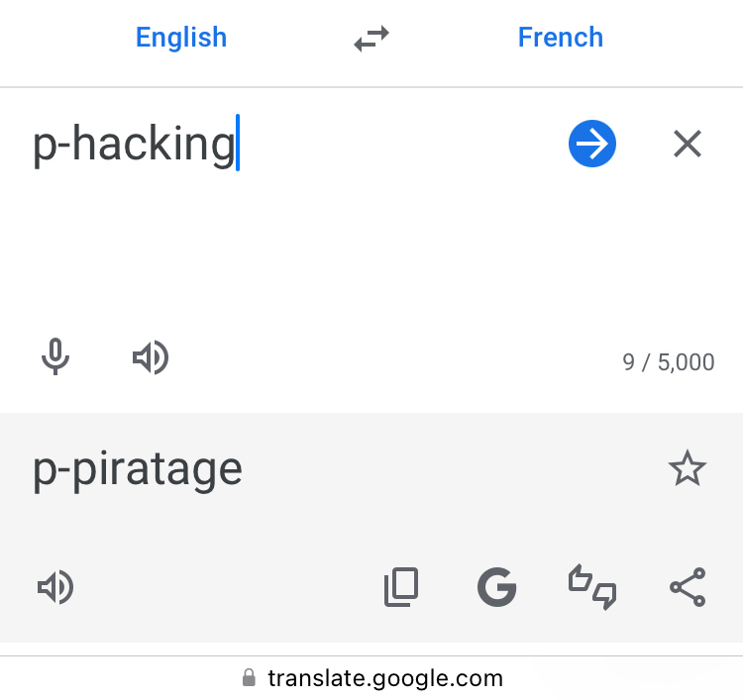Copy the translation to clipboard
Viewport: 743px width, 700px height.
401,588
